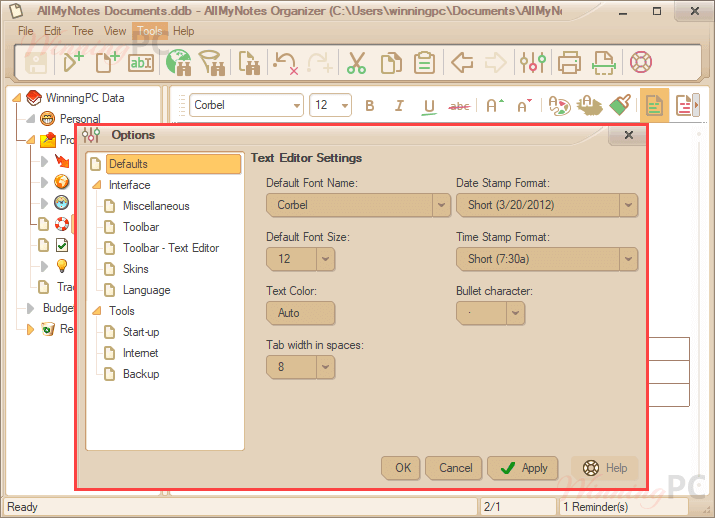This screenshot has width=715, height=518.
Task: Click the Undo toolbar icon
Action: (x=285, y=62)
